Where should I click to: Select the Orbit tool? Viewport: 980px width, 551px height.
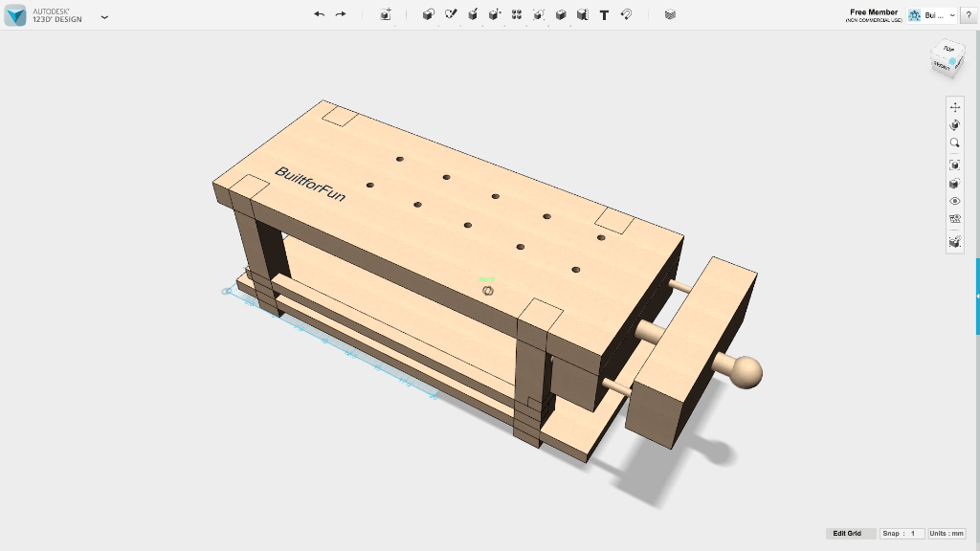pos(954,125)
